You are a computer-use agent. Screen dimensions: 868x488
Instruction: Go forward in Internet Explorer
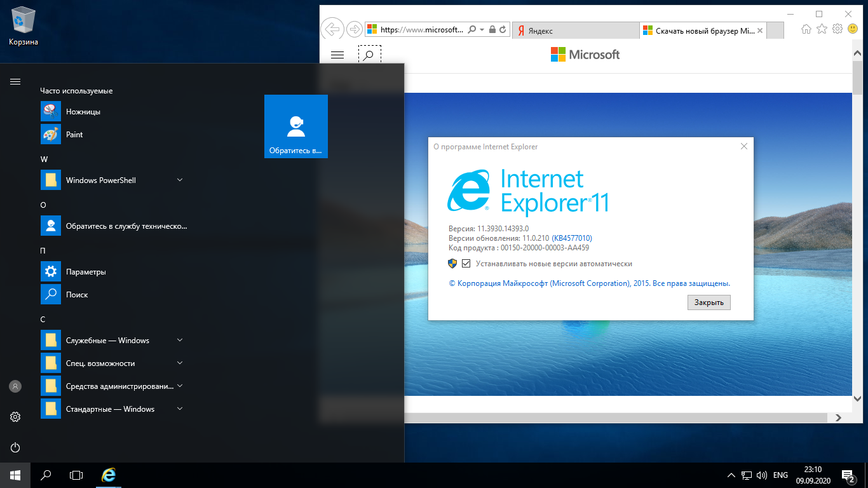pyautogui.click(x=354, y=29)
